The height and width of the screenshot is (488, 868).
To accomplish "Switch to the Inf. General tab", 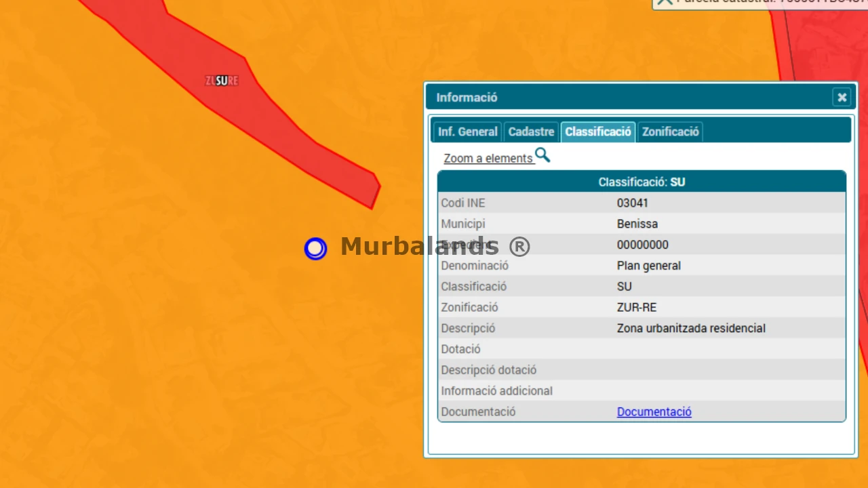I will tap(468, 131).
